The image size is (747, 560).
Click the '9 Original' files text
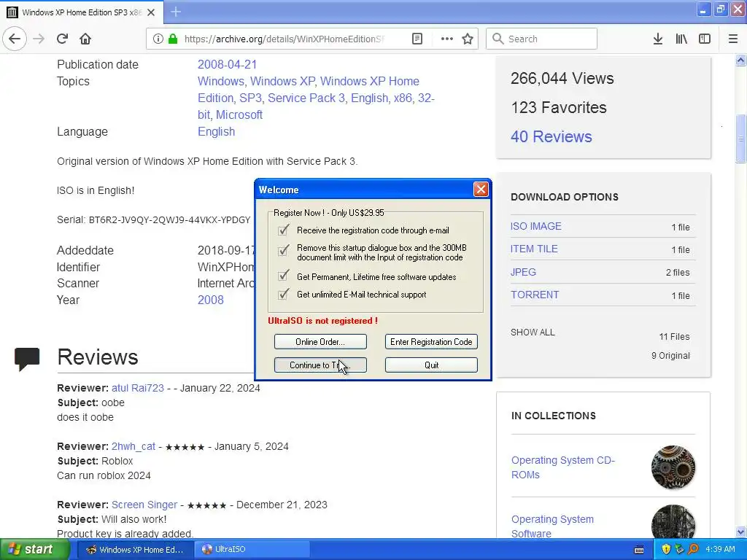(670, 356)
